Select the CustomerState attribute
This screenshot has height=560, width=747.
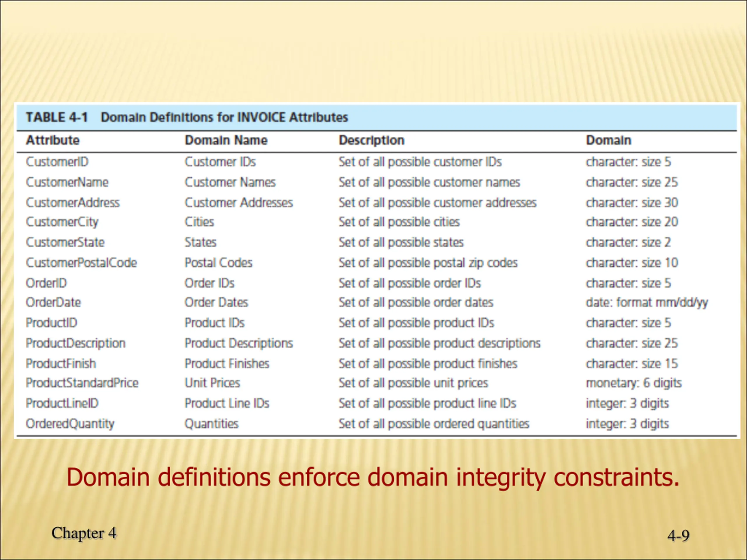pyautogui.click(x=65, y=242)
